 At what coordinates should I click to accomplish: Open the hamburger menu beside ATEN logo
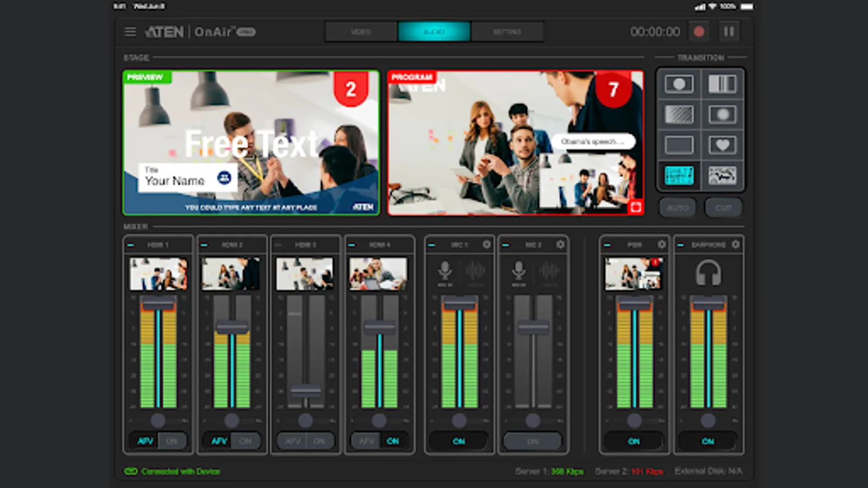tap(130, 32)
